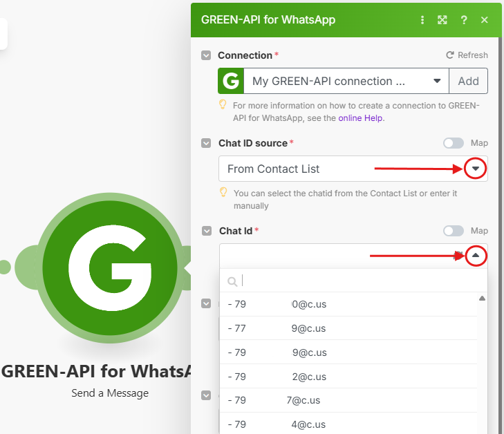This screenshot has height=434, width=504.
Task: Click the Refresh connection link
Action: click(x=467, y=55)
